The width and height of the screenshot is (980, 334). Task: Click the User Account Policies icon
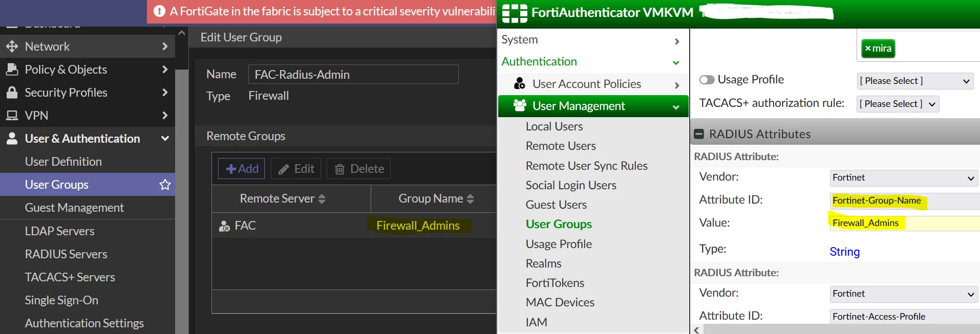point(520,83)
